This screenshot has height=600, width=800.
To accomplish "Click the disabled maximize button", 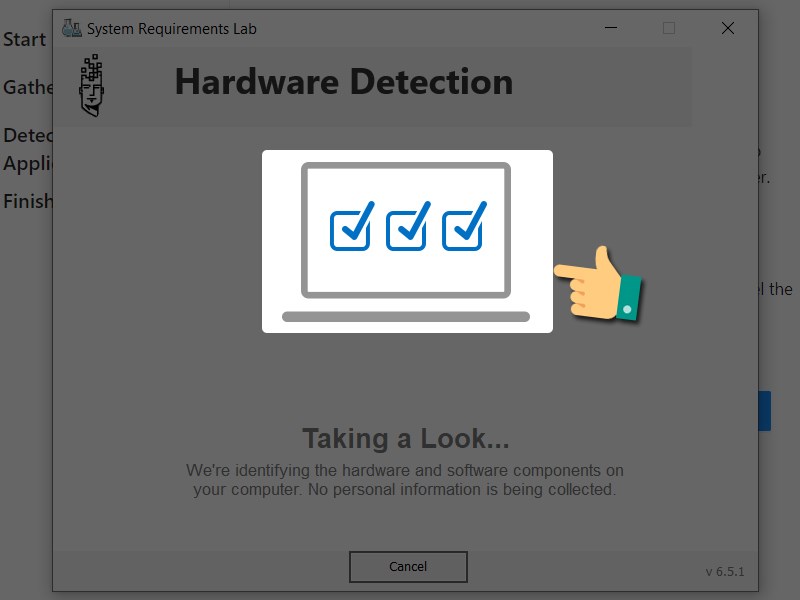I will (x=669, y=28).
